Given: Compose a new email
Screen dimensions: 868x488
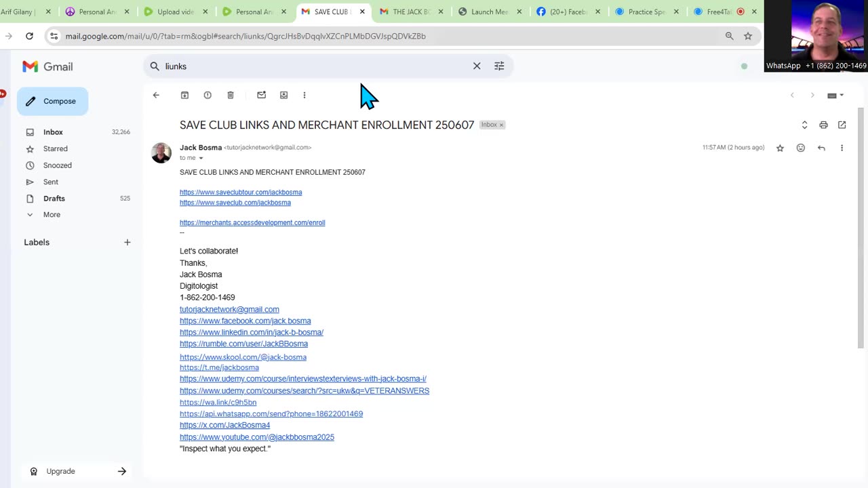Looking at the screenshot, I should coord(53,101).
